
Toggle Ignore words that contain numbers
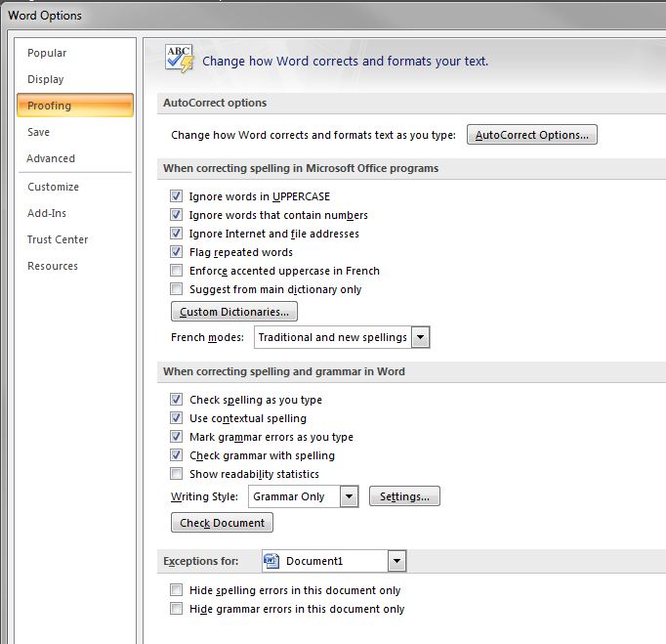[x=177, y=215]
